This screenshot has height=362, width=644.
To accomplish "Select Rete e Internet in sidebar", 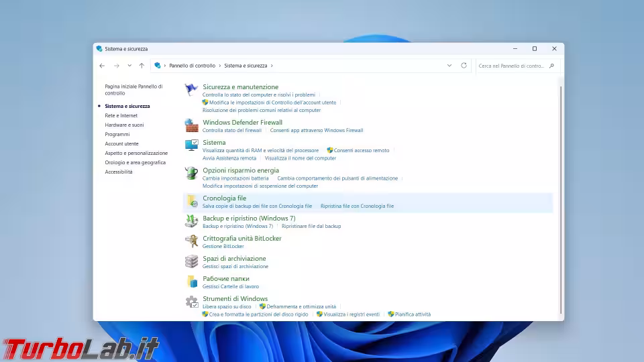I will (121, 115).
